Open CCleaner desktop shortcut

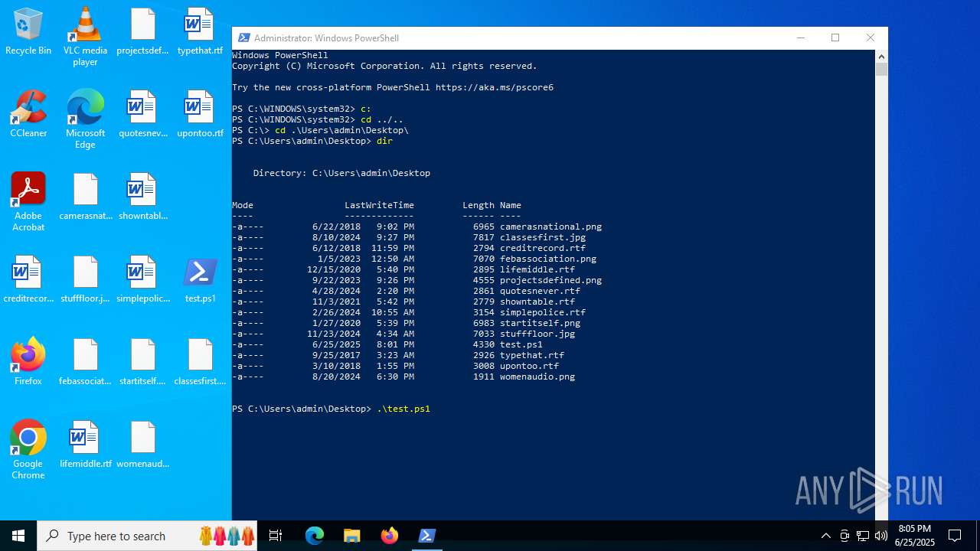pos(28,114)
